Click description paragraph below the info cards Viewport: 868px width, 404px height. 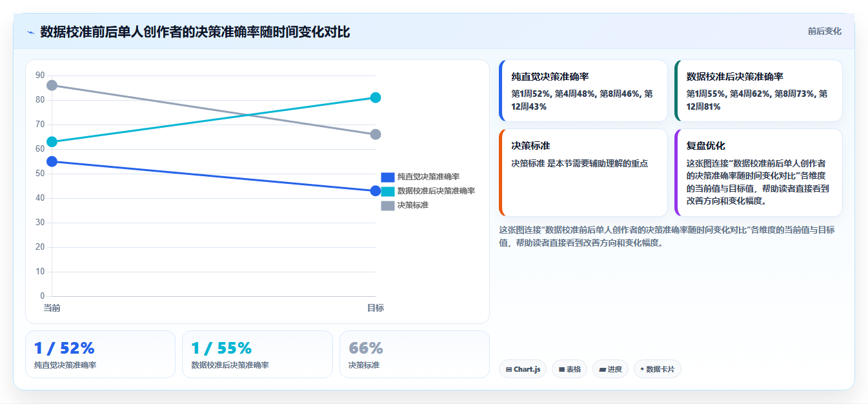[x=667, y=236]
